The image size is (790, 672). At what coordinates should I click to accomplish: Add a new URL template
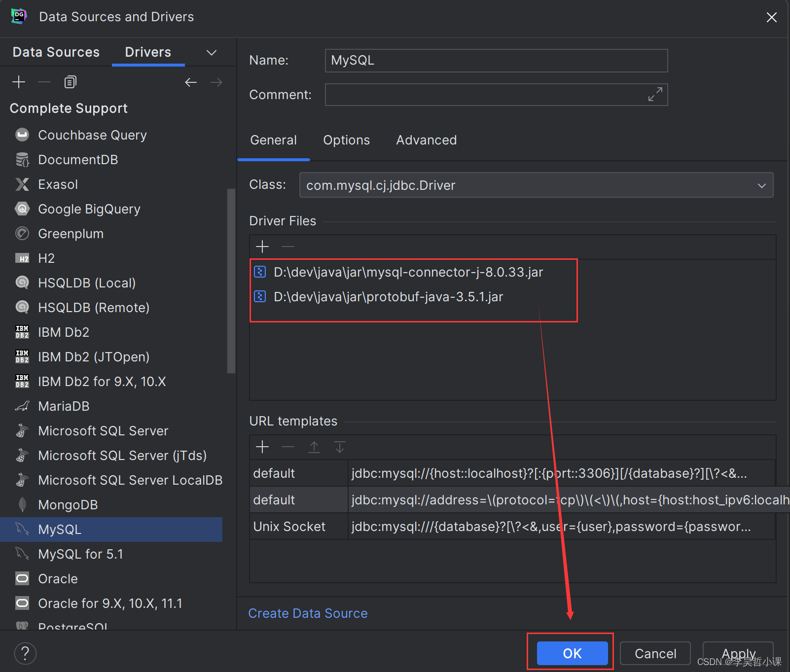[262, 447]
